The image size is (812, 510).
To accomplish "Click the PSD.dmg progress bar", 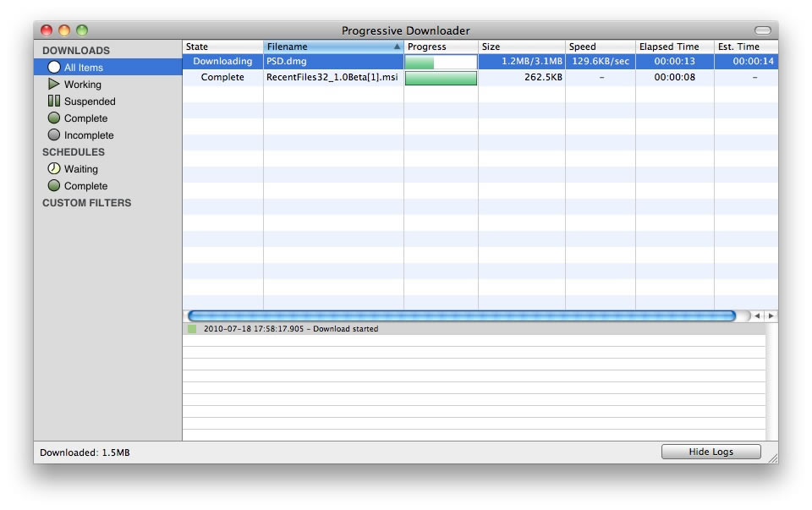I will click(441, 62).
